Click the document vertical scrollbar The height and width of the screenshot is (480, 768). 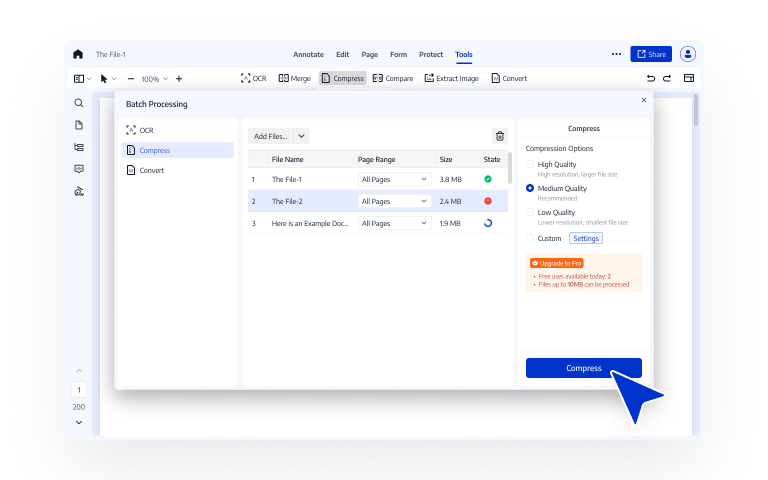pyautogui.click(x=696, y=110)
